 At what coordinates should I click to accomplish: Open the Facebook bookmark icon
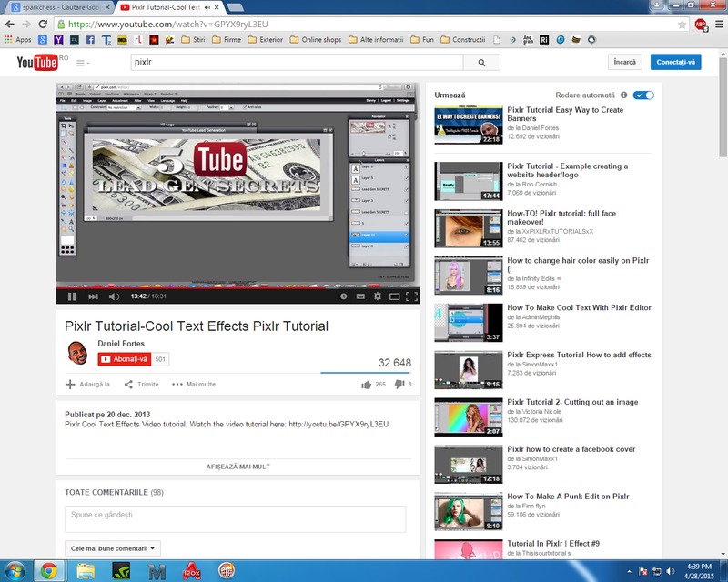point(90,40)
